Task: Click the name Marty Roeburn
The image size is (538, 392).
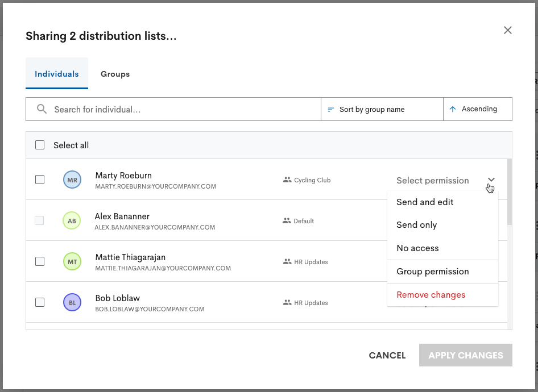Action: click(123, 176)
